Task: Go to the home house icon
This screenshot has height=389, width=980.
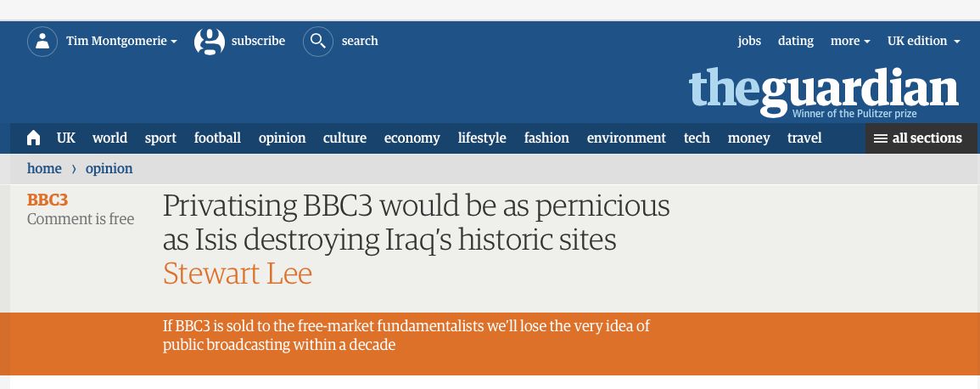Action: tap(34, 138)
